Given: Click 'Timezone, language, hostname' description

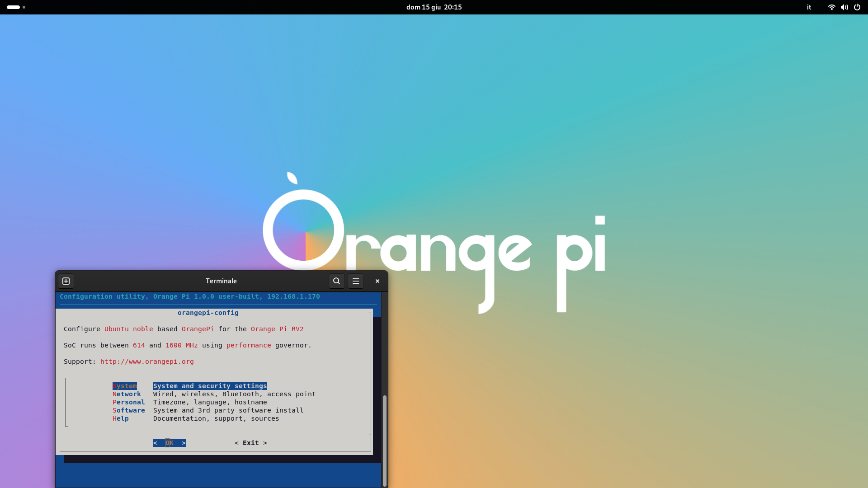Looking at the screenshot, I should click(x=210, y=402).
